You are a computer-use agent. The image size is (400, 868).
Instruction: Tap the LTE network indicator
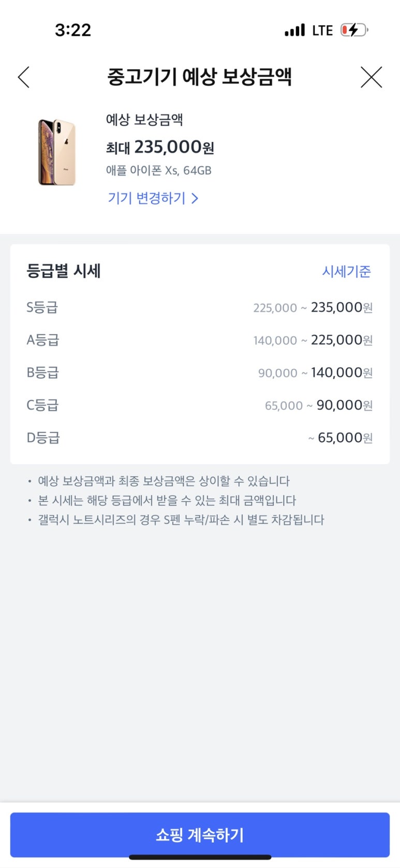tap(322, 31)
